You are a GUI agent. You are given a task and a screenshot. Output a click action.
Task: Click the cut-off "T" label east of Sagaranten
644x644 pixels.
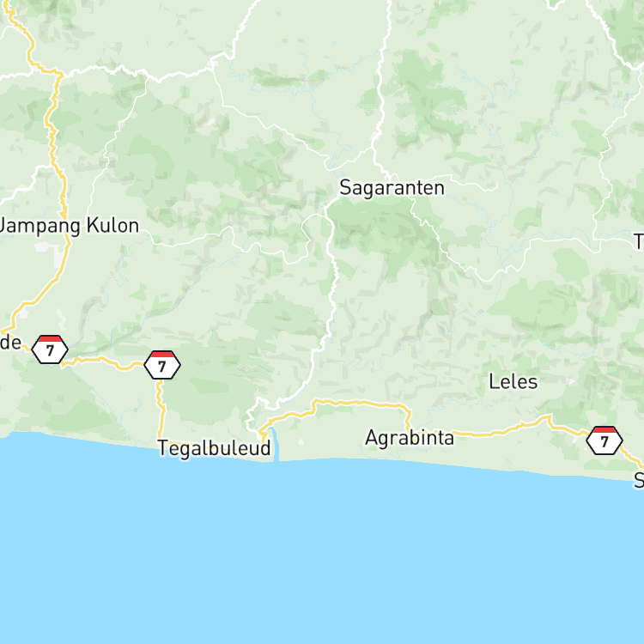tap(639, 241)
